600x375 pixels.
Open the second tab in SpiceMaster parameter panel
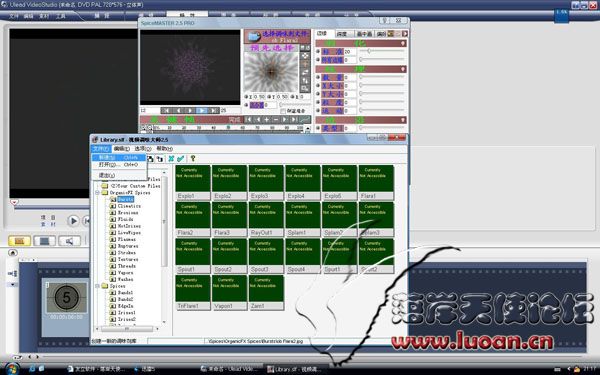(343, 34)
